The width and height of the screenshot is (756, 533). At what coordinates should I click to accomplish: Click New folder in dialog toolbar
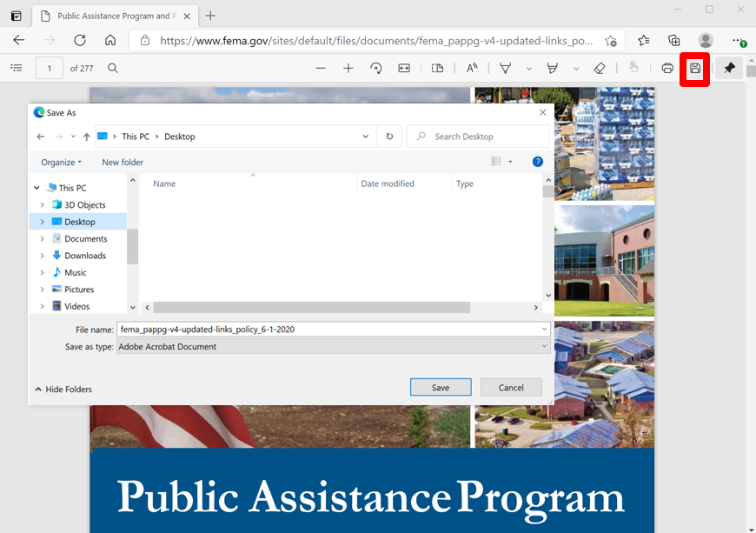pyautogui.click(x=123, y=162)
